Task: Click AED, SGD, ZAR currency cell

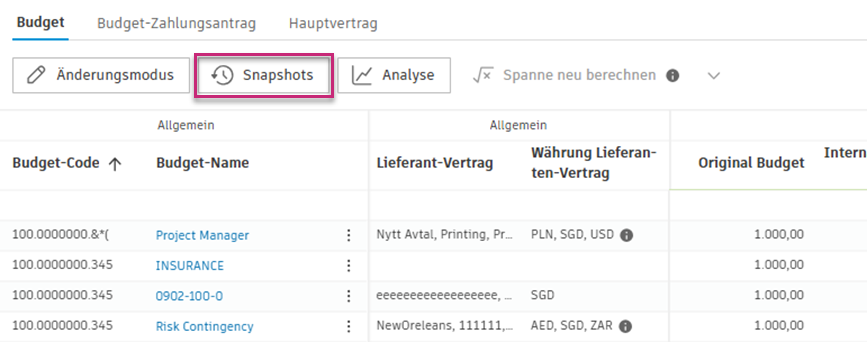Action: 572,326
